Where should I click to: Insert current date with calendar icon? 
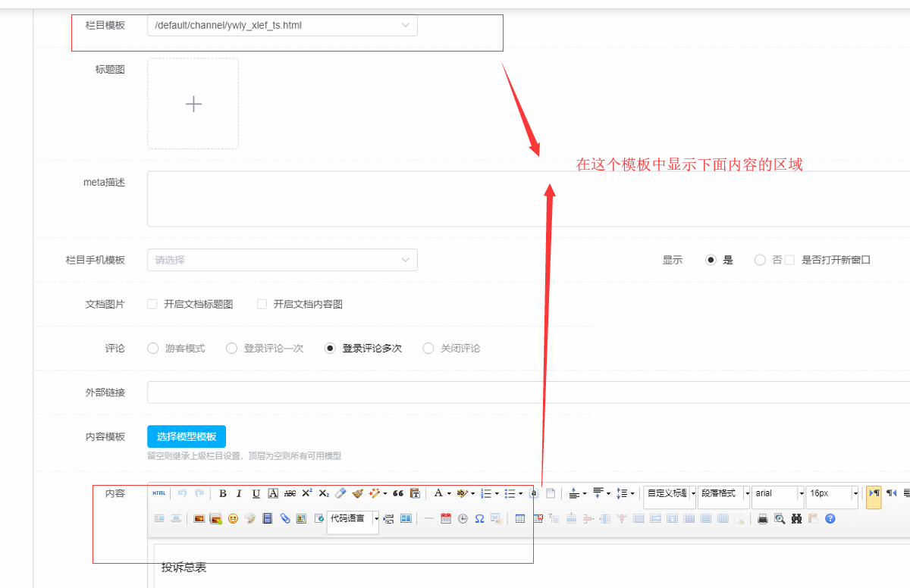[446, 518]
